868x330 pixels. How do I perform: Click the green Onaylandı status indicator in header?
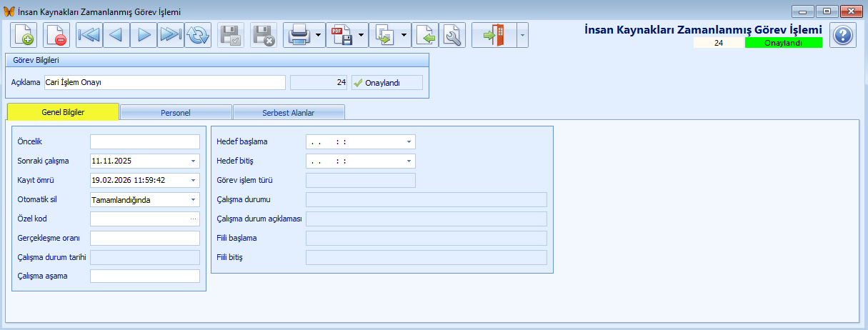pyautogui.click(x=783, y=43)
